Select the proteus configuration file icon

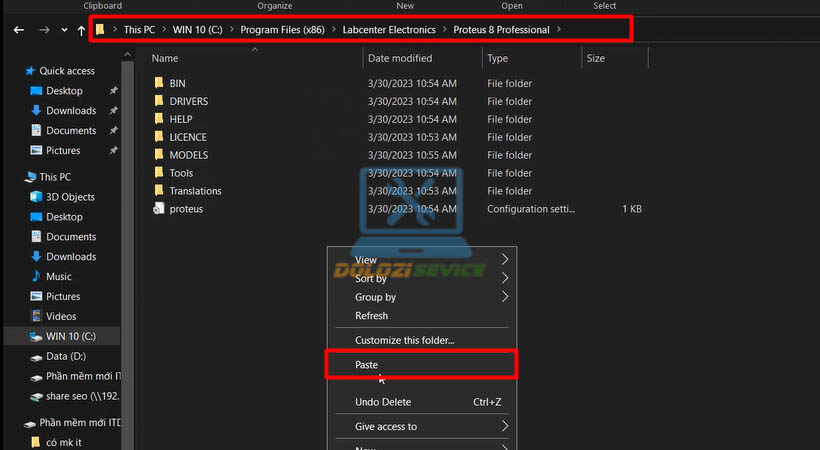[158, 209]
